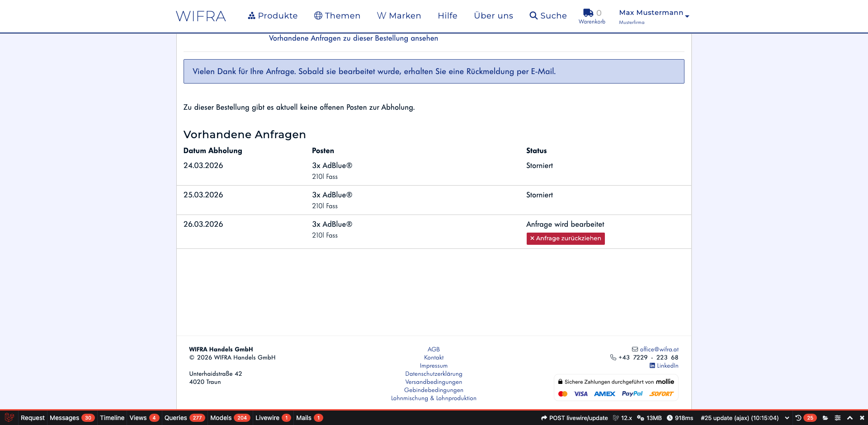Switch to the Queries debugbar tab
This screenshot has width=868, height=425.
point(184,418)
